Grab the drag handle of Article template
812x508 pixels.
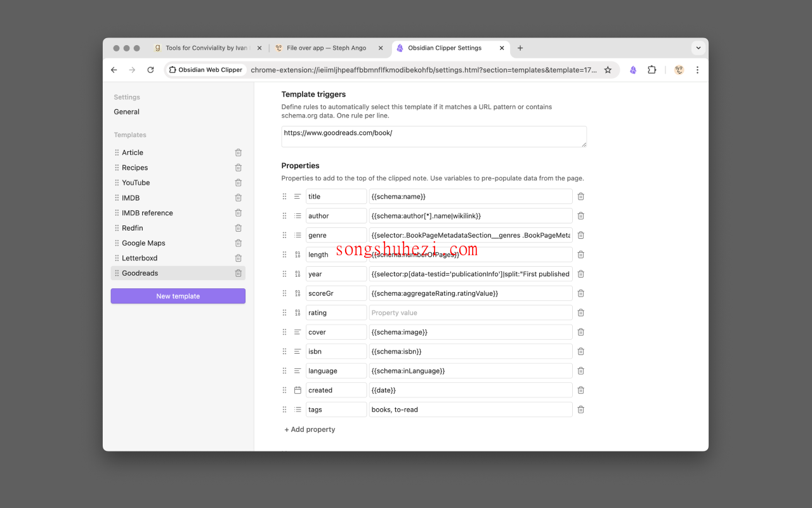117,152
